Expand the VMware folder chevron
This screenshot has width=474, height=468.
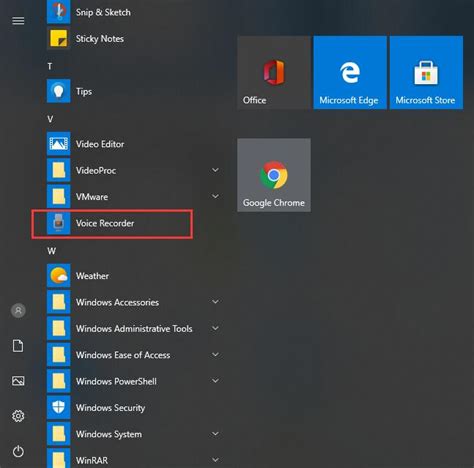tap(216, 196)
